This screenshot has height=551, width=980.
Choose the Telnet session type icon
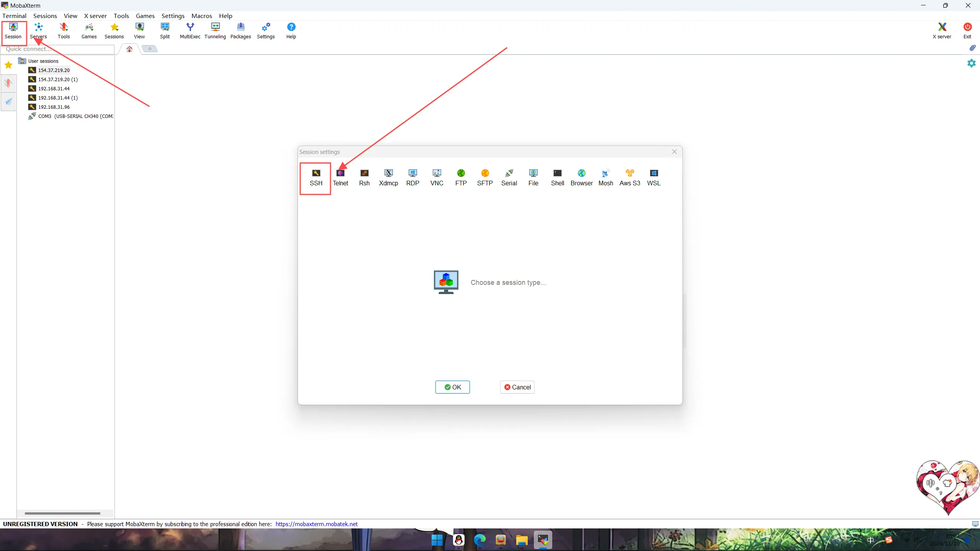pyautogui.click(x=340, y=178)
